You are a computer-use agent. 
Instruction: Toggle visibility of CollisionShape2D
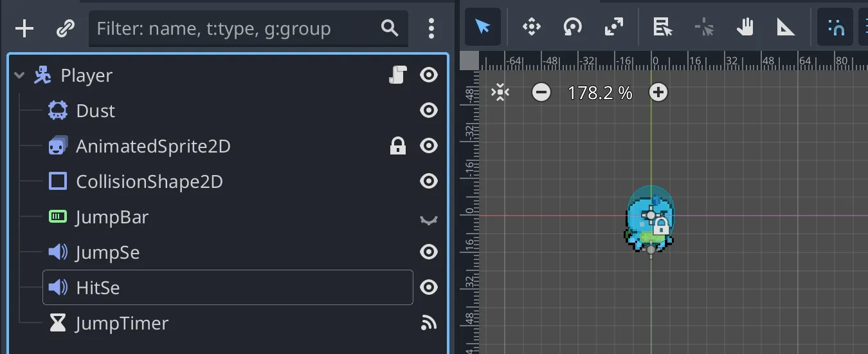[x=428, y=182]
